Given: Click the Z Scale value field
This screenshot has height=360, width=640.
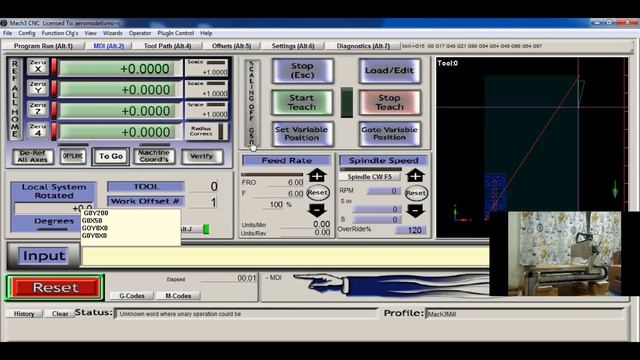Looking at the screenshot, I should click(x=207, y=115).
